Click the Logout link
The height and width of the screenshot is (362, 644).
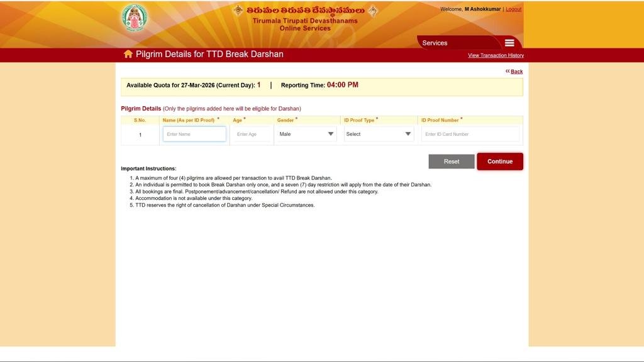tap(513, 9)
